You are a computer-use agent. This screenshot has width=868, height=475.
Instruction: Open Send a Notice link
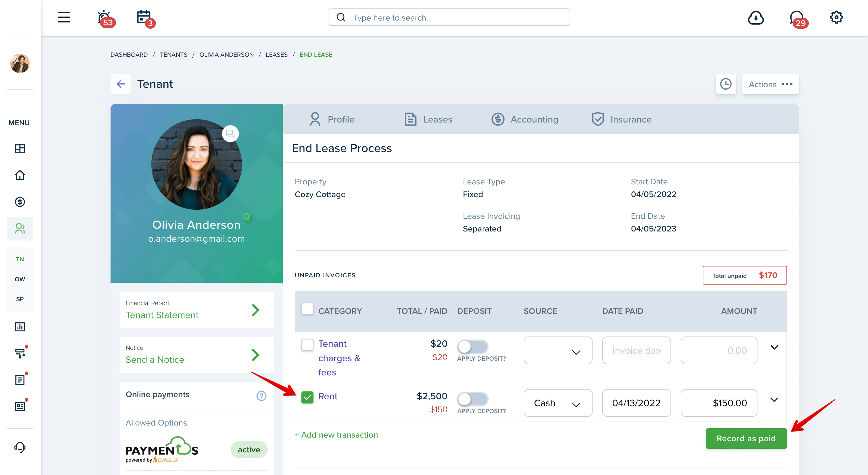155,359
